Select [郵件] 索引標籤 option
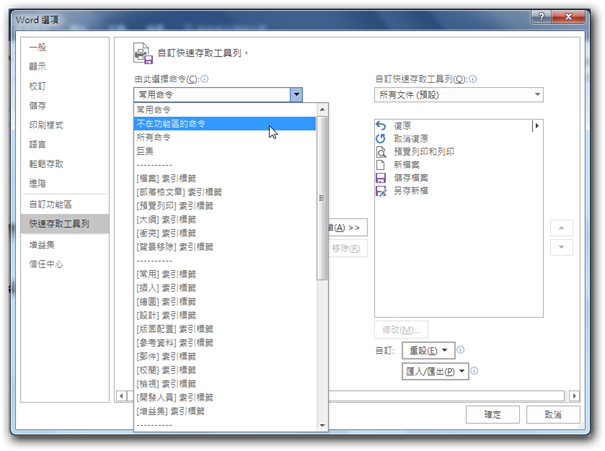Image resolution: width=605 pixels, height=451 pixels. (x=225, y=356)
